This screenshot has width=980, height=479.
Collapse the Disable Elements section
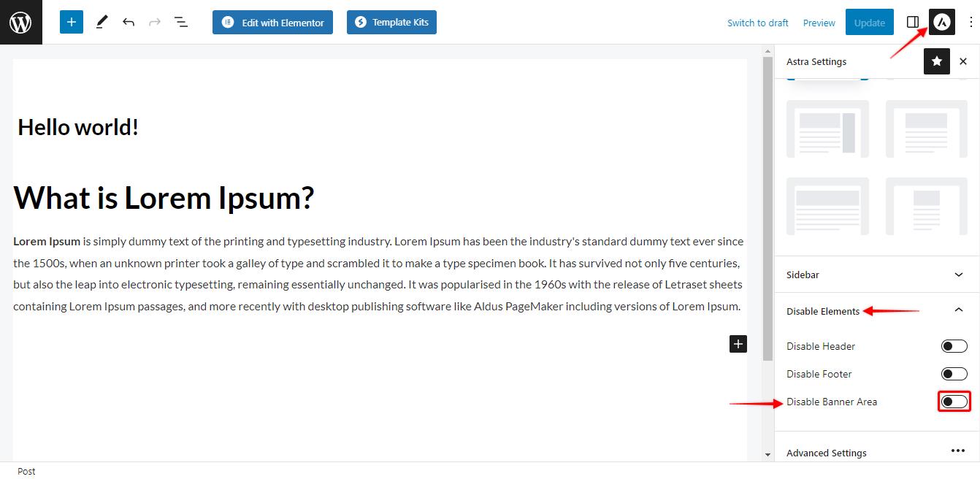click(x=876, y=311)
